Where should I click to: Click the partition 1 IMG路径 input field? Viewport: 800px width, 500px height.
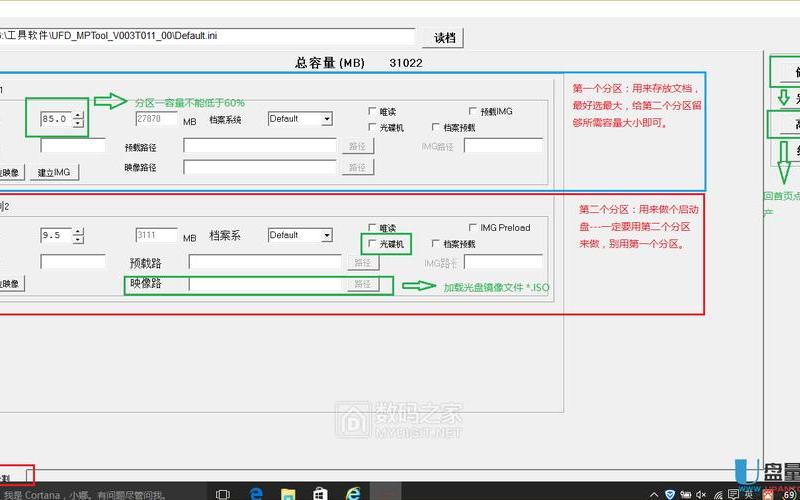click(503, 145)
